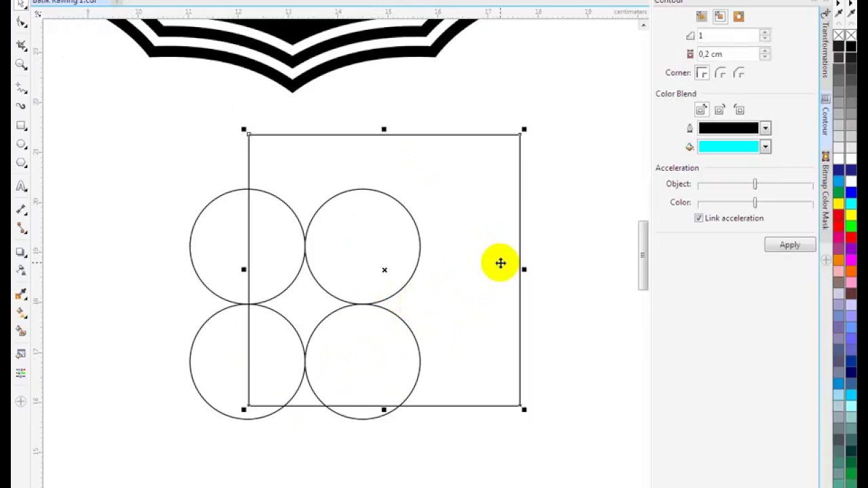Select the Smart Fill tool
The image size is (868, 488).
[21, 331]
